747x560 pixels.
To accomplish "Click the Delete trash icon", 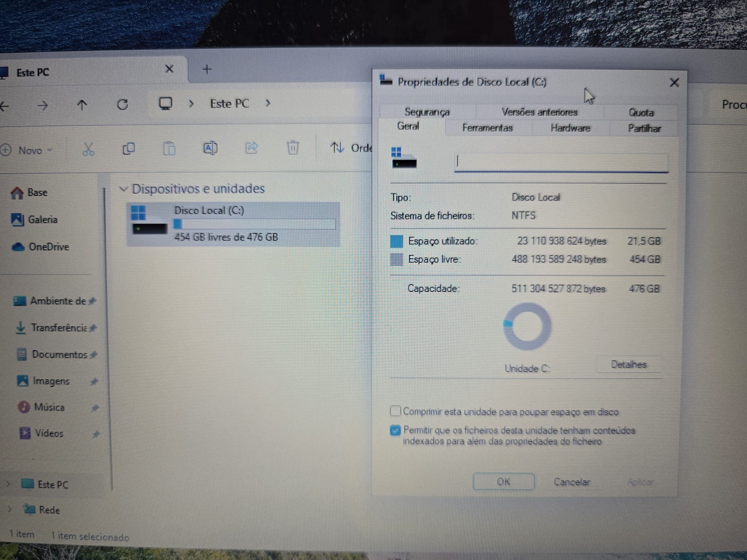I will pos(293,147).
